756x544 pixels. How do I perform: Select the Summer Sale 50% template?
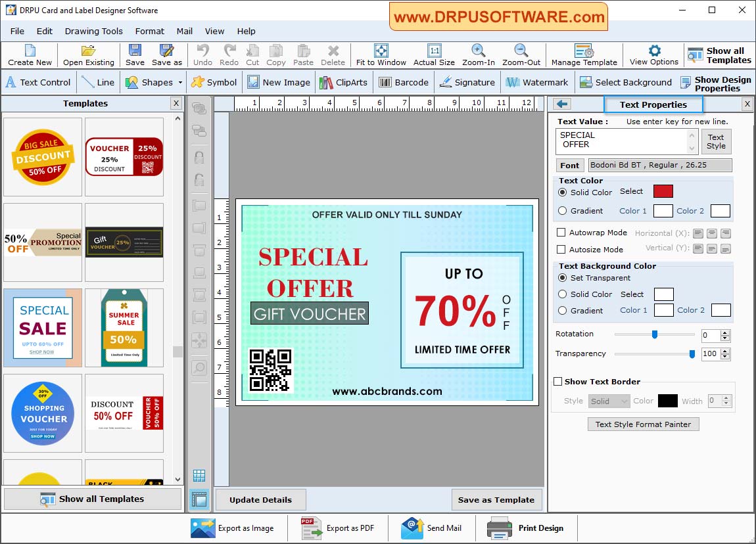click(x=124, y=327)
